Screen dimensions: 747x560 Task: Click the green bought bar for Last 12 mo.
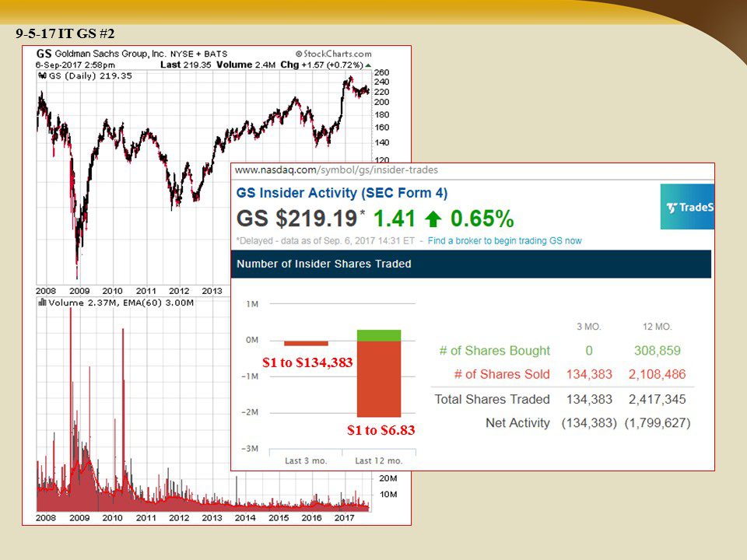click(x=379, y=335)
